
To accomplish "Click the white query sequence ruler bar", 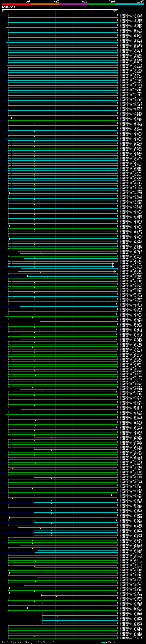I will point(60,9).
